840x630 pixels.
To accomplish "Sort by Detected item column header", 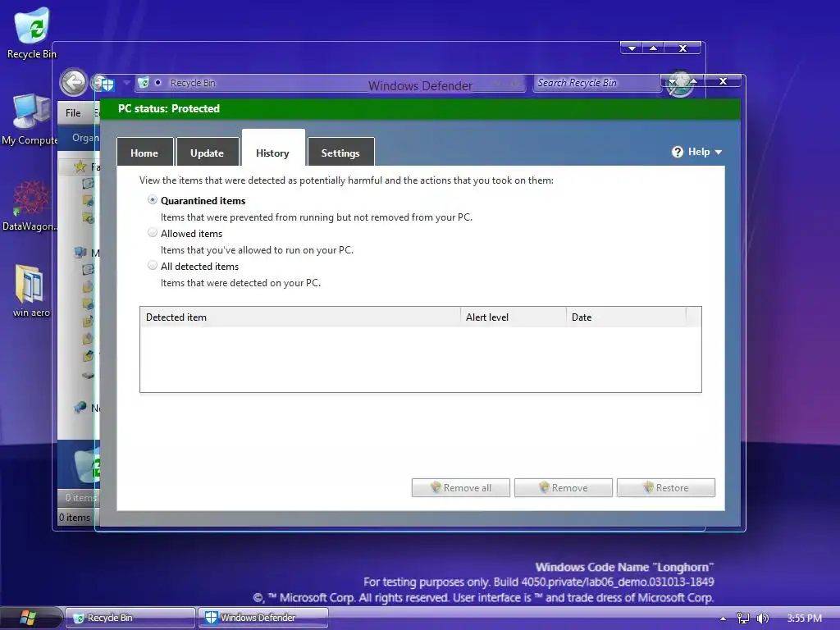I will click(300, 317).
